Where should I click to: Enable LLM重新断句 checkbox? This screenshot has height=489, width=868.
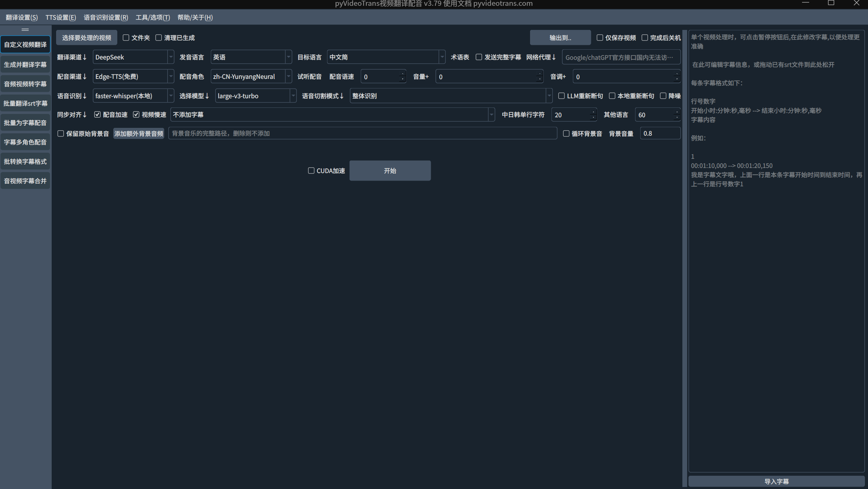(x=561, y=96)
